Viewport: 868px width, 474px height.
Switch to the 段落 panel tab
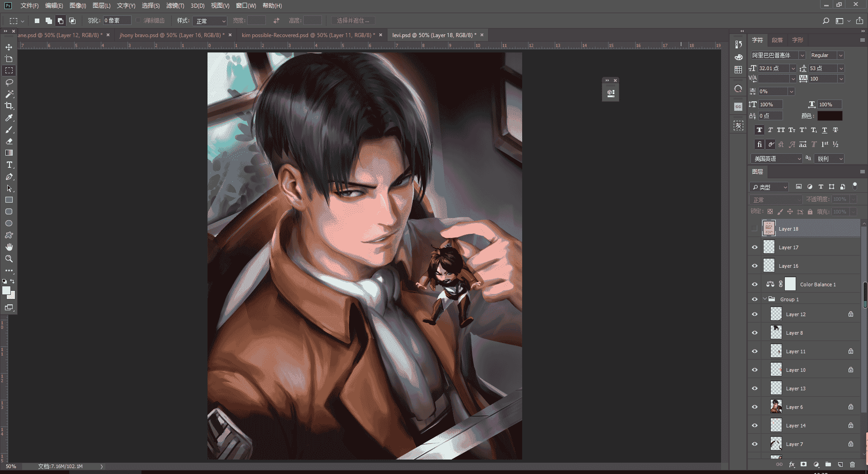[777, 40]
